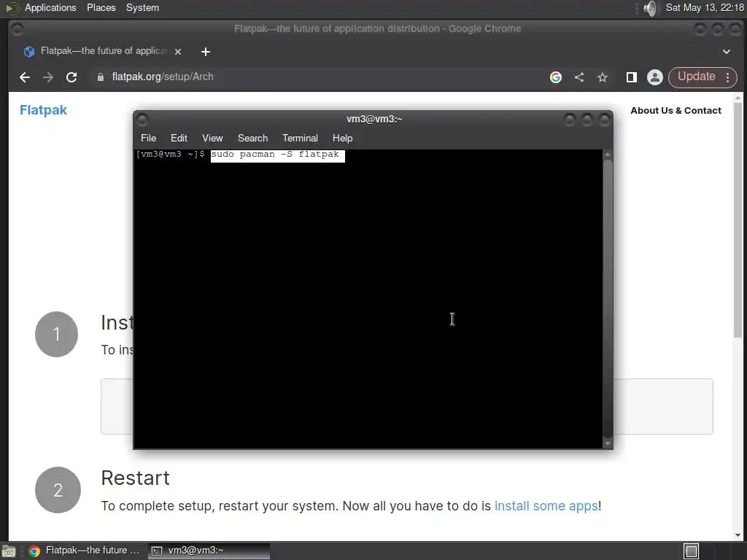Close the Flatpak browser tab

point(178,52)
